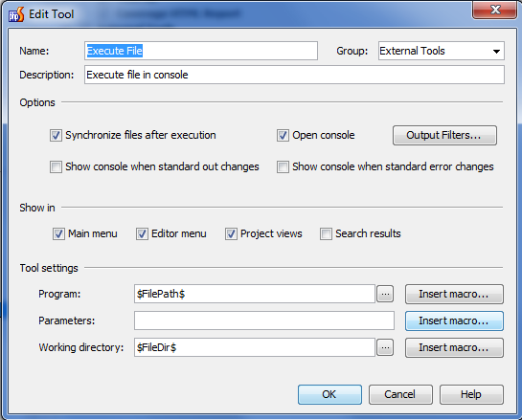The height and width of the screenshot is (420, 522).
Task: Open Output Filters dialog
Action: 444,135
